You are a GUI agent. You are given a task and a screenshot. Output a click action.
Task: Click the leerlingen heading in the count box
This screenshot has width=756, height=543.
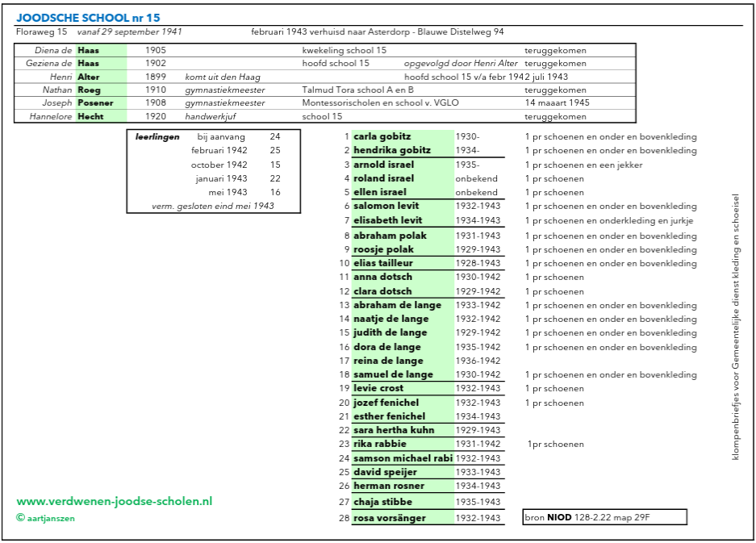point(157,137)
